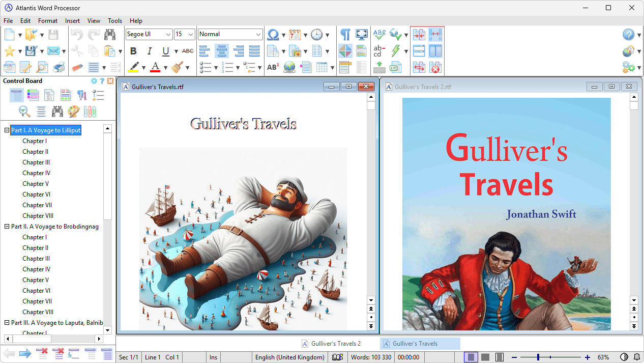The width and height of the screenshot is (644, 363).
Task: Click the colorful gears settings icon
Action: [x=629, y=67]
